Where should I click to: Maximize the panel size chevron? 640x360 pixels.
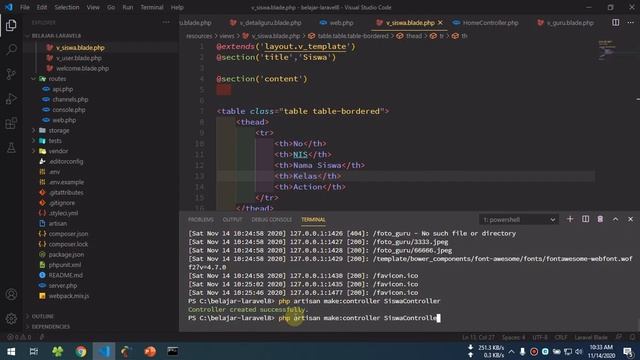tap(616, 219)
